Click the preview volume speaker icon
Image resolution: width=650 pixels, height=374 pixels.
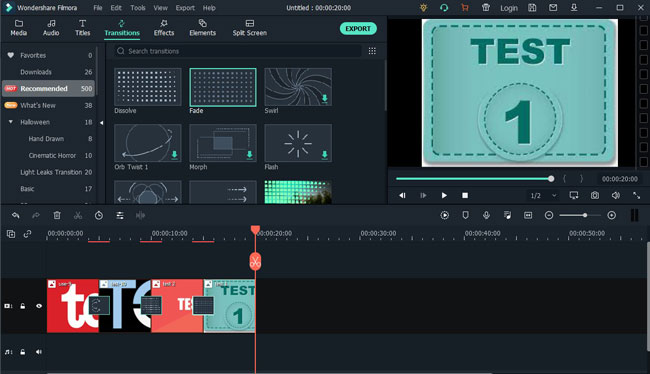[616, 195]
